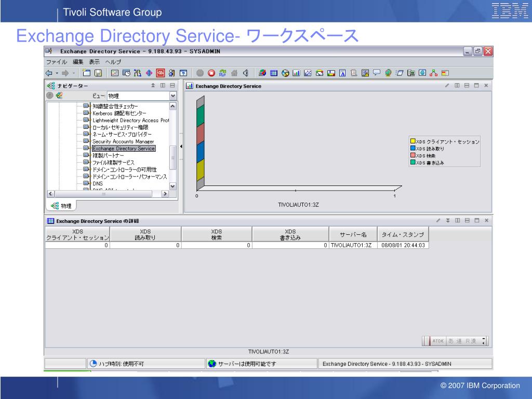Select Lightweight Directory Access Protocol tree node
Screen dimensions: 532x399
pyautogui.click(x=130, y=121)
